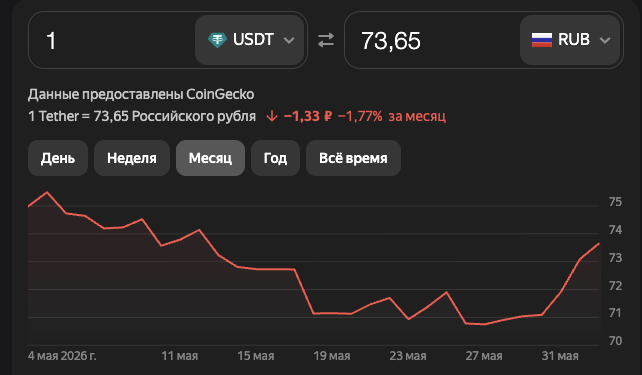Click the red down arrow change icon

tap(272, 116)
